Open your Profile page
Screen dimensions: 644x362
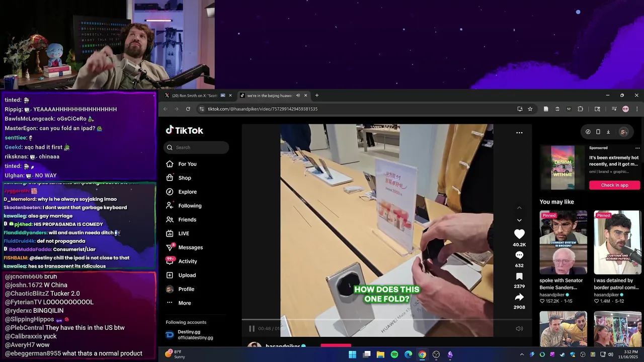(180, 289)
